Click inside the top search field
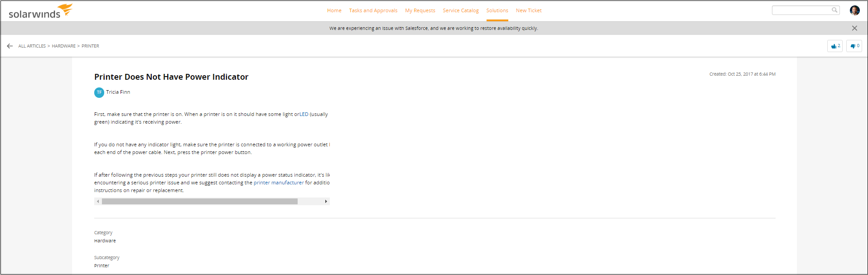This screenshot has height=275, width=868. (x=800, y=10)
